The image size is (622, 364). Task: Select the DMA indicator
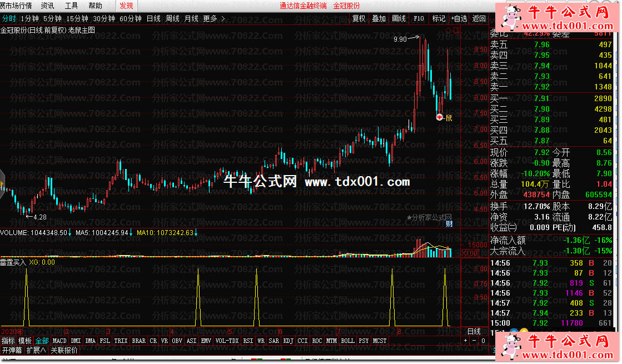click(91, 341)
